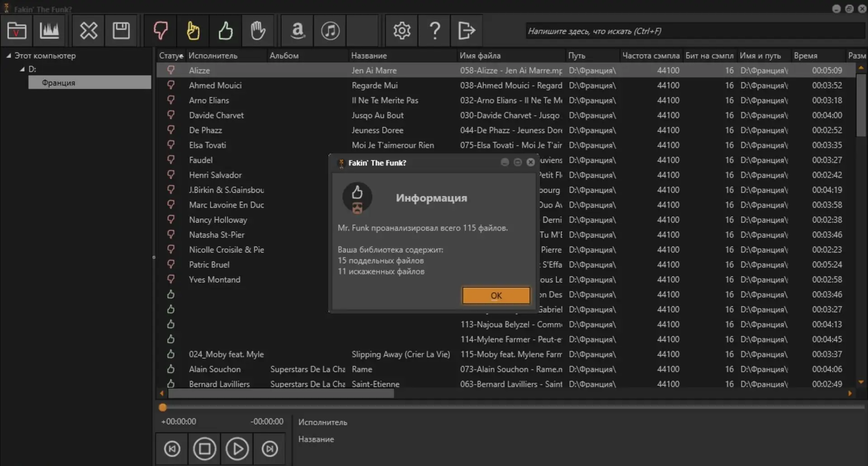Sort by the Исполнитель column header
Screen dimensions: 868x466
[213, 55]
